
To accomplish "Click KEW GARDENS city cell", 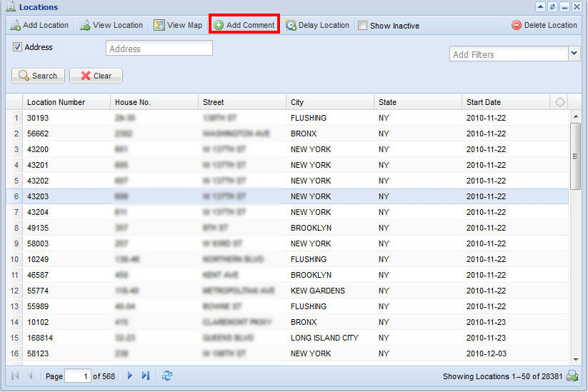I will tap(318, 291).
